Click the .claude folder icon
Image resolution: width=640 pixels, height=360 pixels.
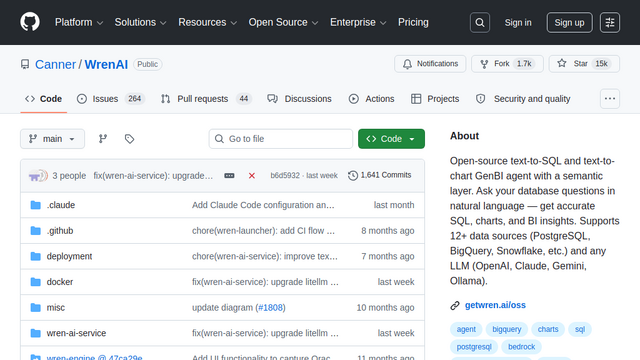(36, 205)
